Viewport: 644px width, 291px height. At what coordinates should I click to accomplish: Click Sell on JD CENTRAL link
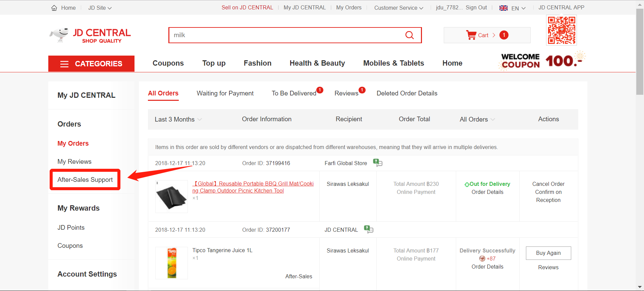(247, 8)
